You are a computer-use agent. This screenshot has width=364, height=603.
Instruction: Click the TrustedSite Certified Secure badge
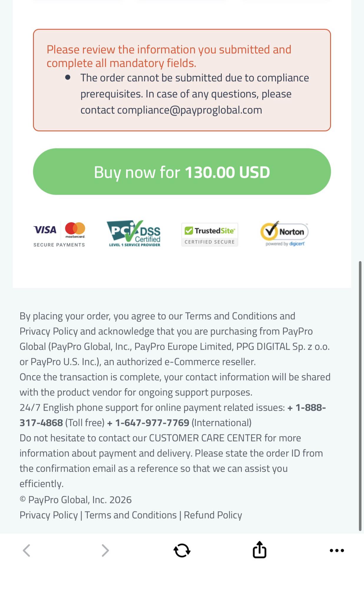click(209, 234)
